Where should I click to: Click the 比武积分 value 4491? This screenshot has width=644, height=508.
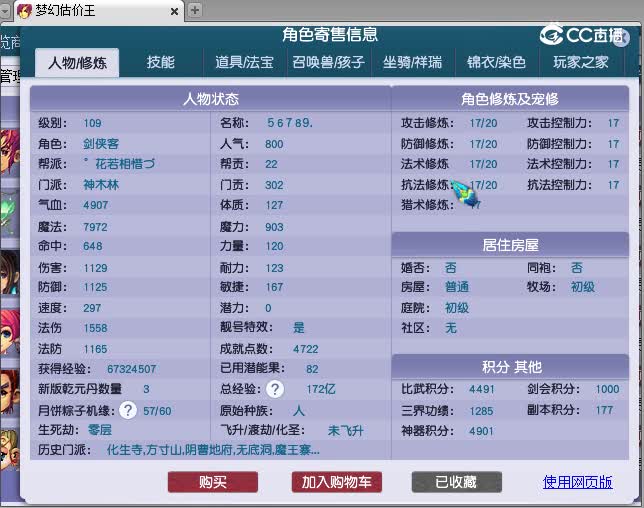pos(482,389)
